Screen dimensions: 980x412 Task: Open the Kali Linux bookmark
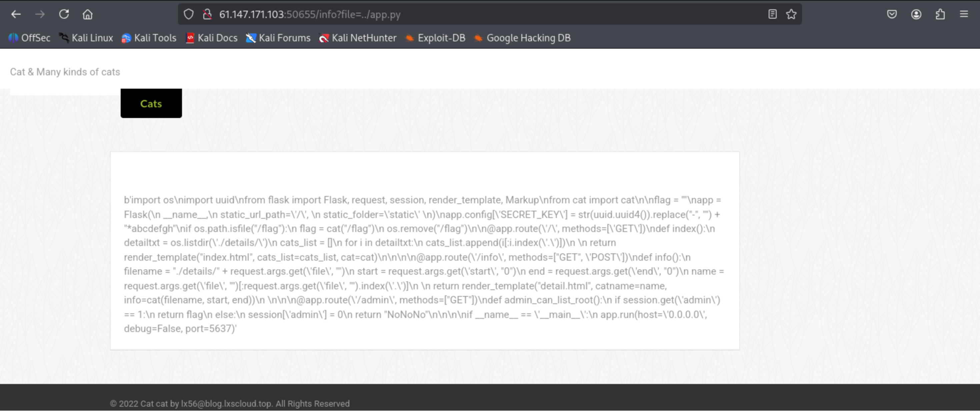[86, 38]
